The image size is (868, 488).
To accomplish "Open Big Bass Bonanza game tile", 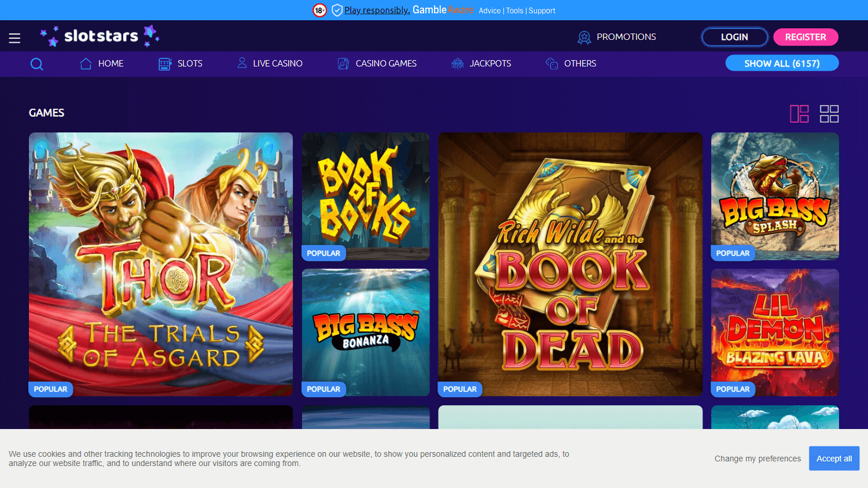I will coord(366,332).
